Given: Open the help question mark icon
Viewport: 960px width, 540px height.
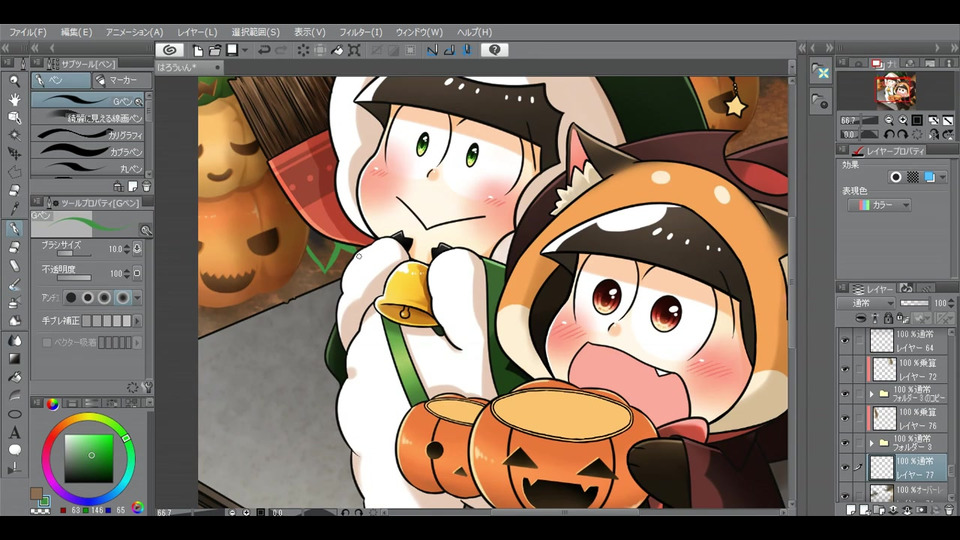Looking at the screenshot, I should click(495, 50).
